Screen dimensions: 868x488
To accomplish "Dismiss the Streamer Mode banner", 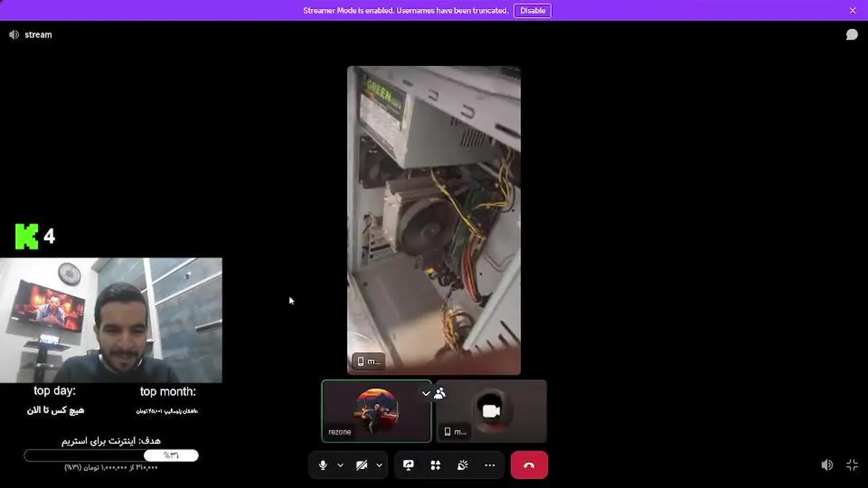I will pos(852,10).
